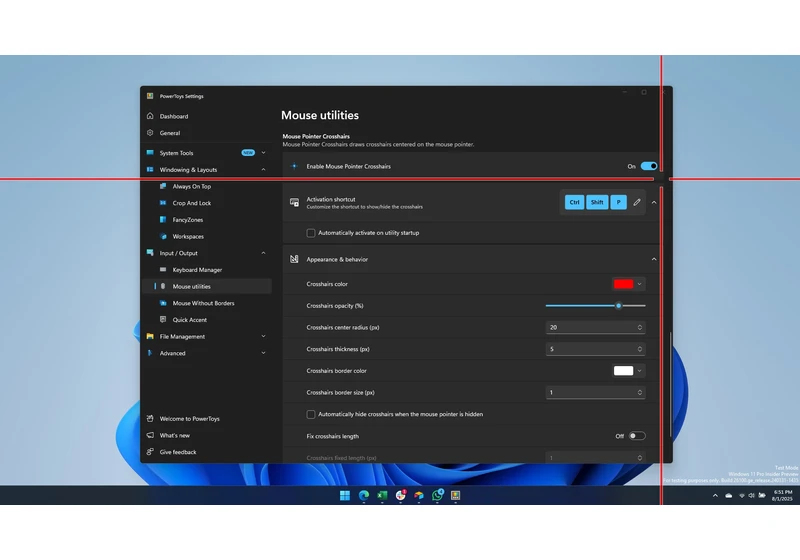Click the Input / Output icon
The image size is (800, 560).
150,252
